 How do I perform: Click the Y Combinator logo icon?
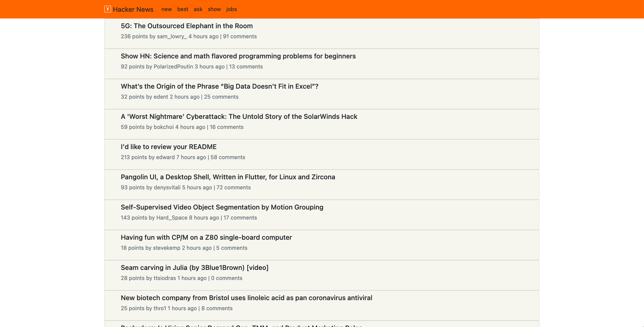[x=107, y=9]
